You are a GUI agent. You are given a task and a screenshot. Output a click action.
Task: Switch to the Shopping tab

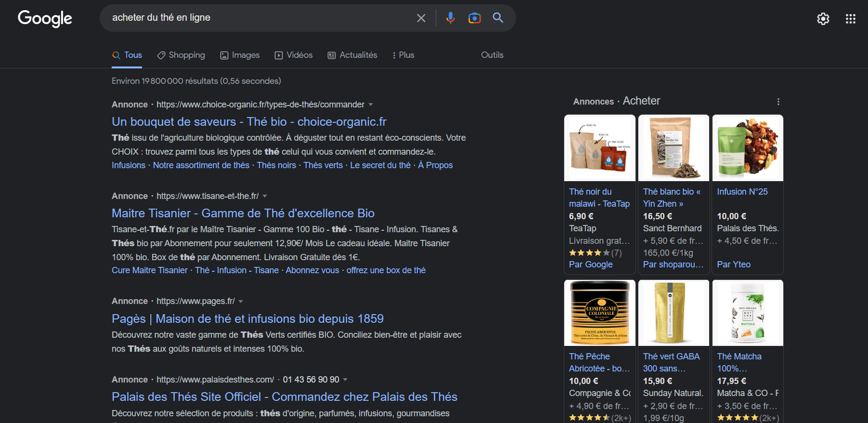(181, 55)
